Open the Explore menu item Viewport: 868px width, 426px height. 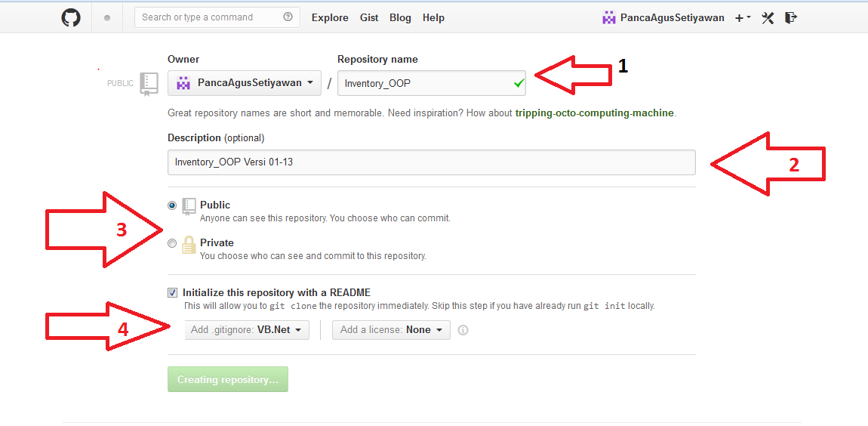click(330, 17)
